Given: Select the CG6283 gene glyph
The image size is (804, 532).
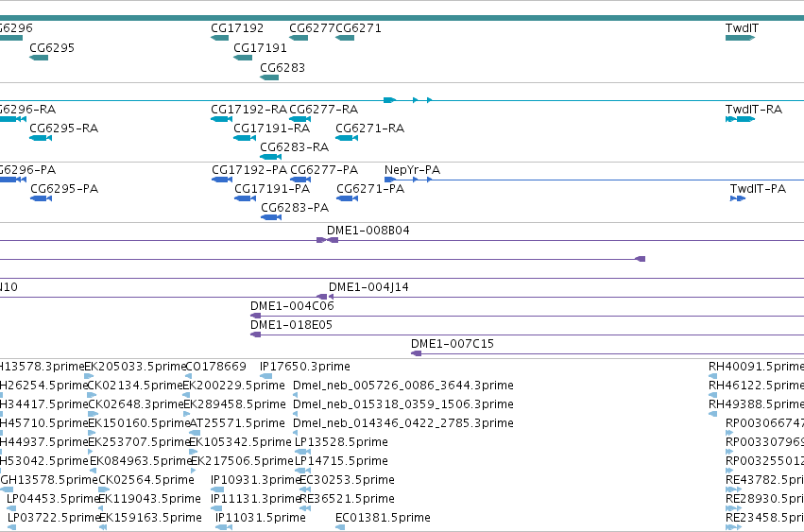Looking at the screenshot, I should pos(269,77).
